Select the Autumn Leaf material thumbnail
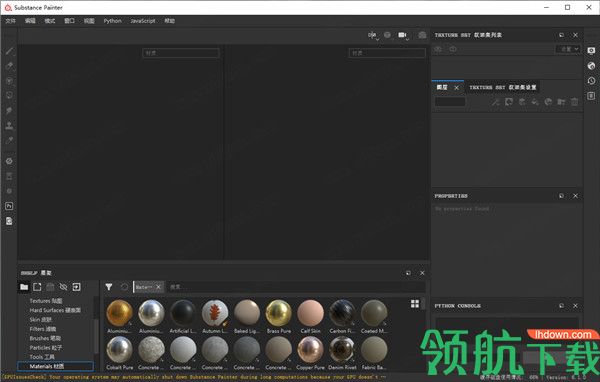 pos(215,313)
